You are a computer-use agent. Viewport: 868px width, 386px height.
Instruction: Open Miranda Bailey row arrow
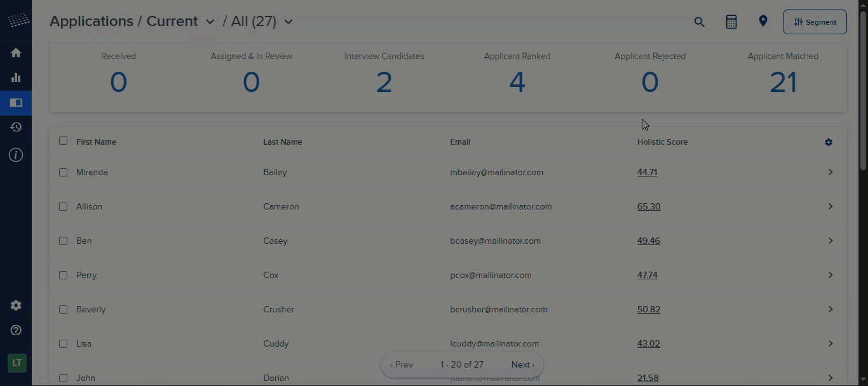[x=831, y=172]
